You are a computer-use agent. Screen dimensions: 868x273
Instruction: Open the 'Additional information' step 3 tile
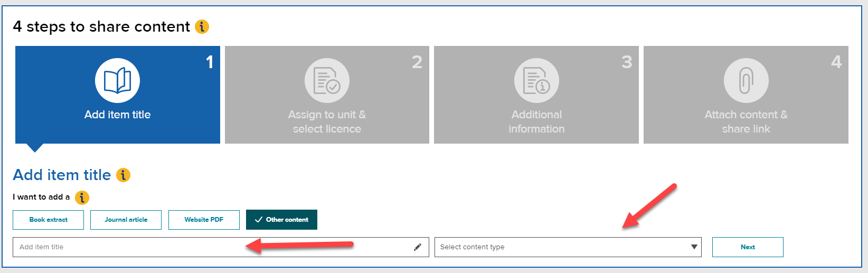point(536,95)
